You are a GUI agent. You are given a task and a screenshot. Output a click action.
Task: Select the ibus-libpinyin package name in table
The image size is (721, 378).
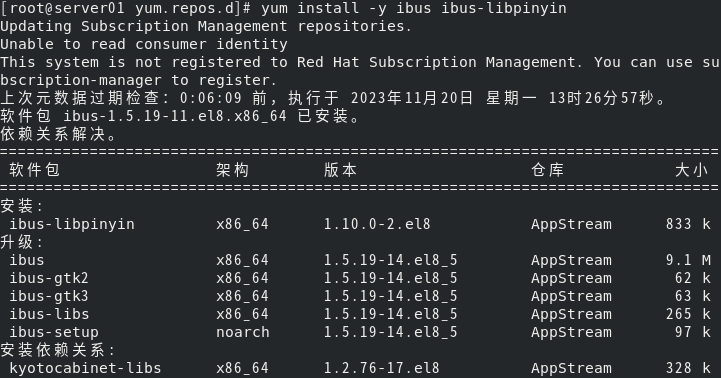72,224
